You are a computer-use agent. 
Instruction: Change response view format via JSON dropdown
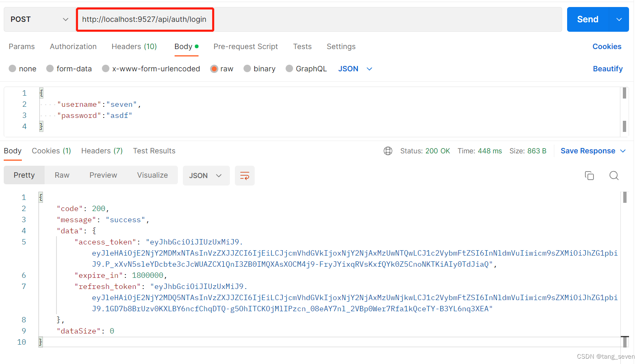coord(206,175)
